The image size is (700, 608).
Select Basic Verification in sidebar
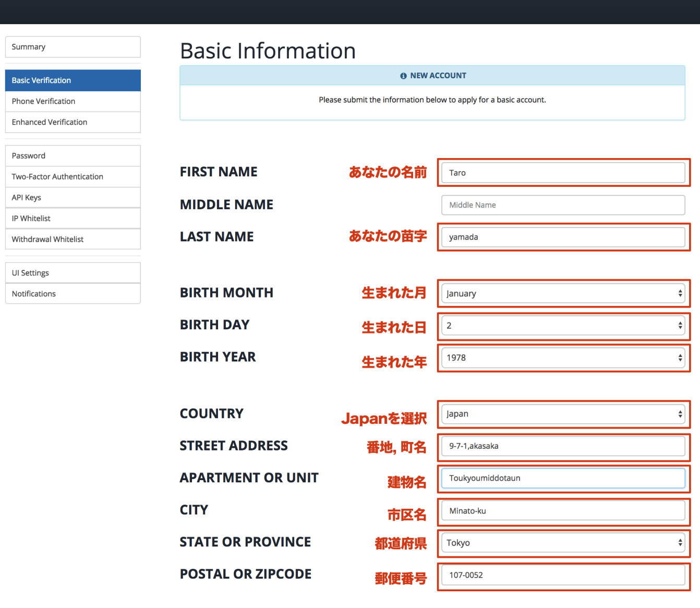click(73, 80)
